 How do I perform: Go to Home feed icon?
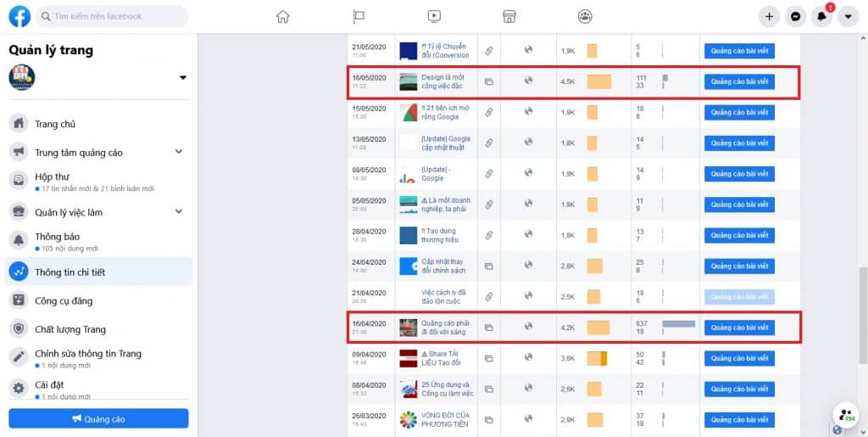tap(283, 17)
